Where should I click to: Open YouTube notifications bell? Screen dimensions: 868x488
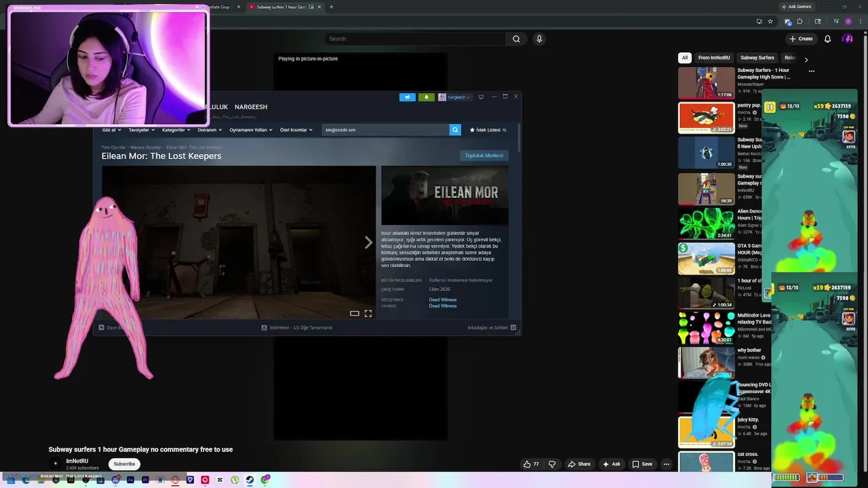click(827, 39)
